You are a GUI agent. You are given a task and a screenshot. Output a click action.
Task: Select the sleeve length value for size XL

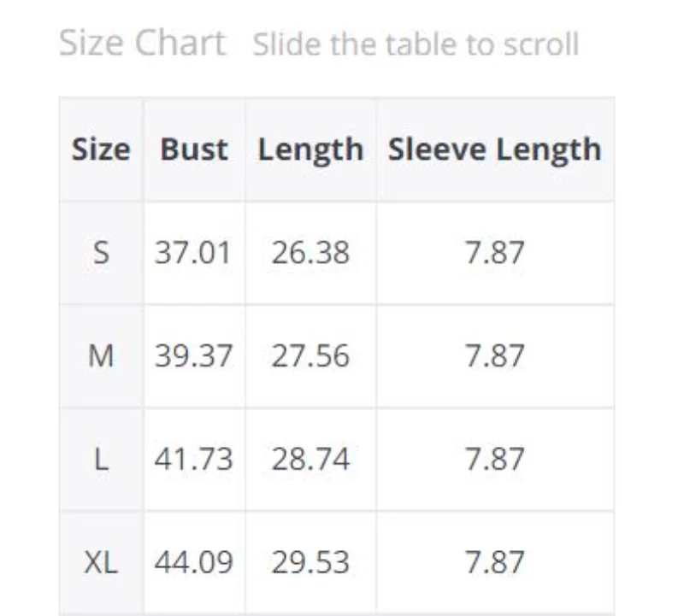[494, 562]
